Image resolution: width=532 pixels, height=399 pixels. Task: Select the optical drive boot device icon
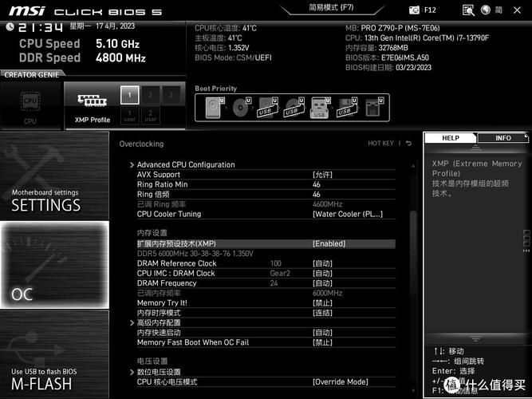242,108
